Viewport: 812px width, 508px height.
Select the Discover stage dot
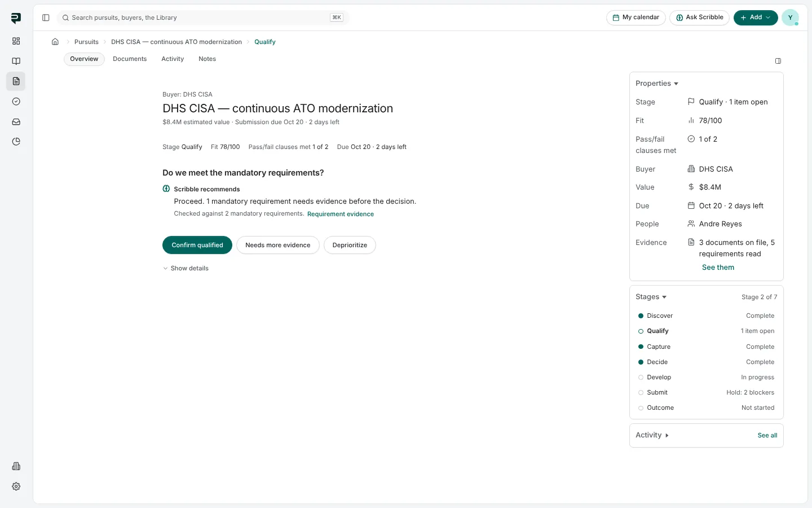641,316
